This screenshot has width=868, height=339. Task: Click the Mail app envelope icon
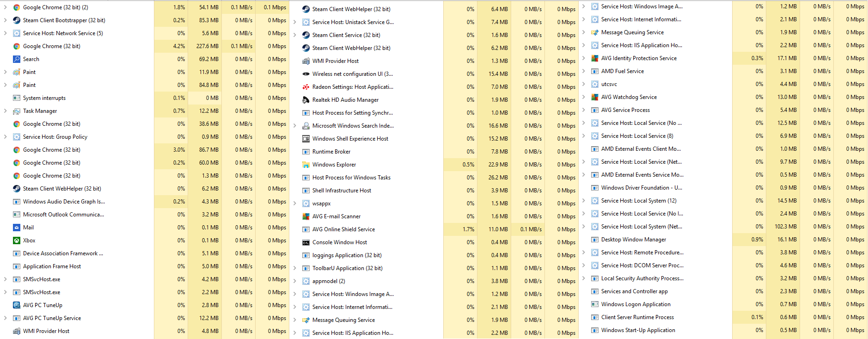click(17, 228)
